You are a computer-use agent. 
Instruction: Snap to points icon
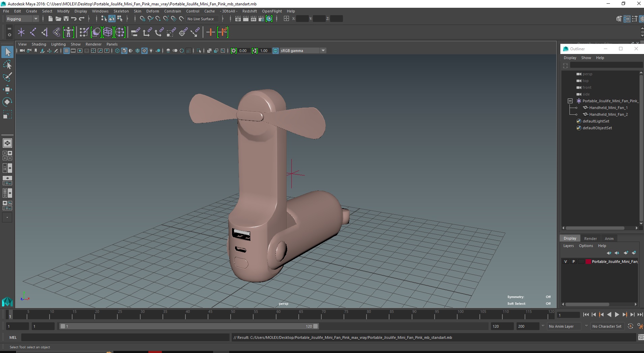158,19
